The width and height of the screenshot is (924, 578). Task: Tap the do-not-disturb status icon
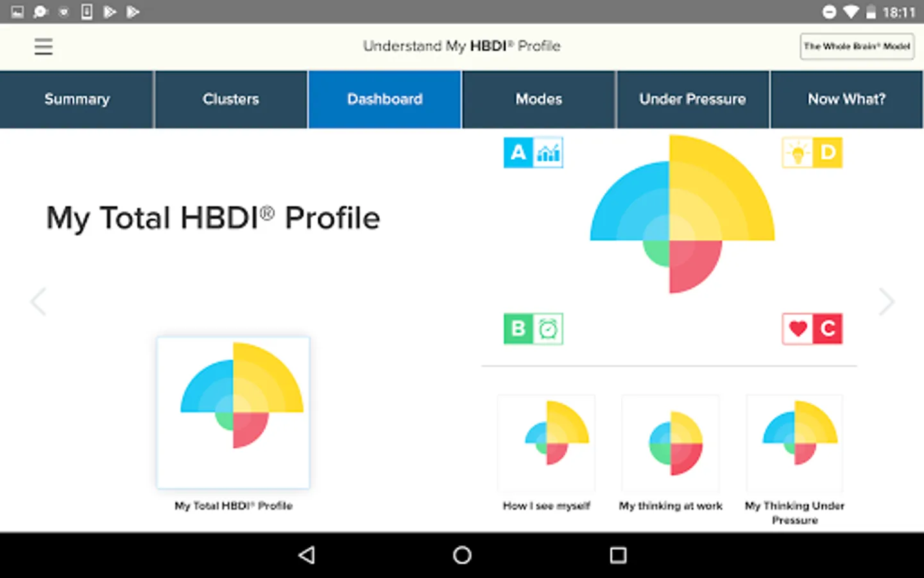[x=829, y=12]
